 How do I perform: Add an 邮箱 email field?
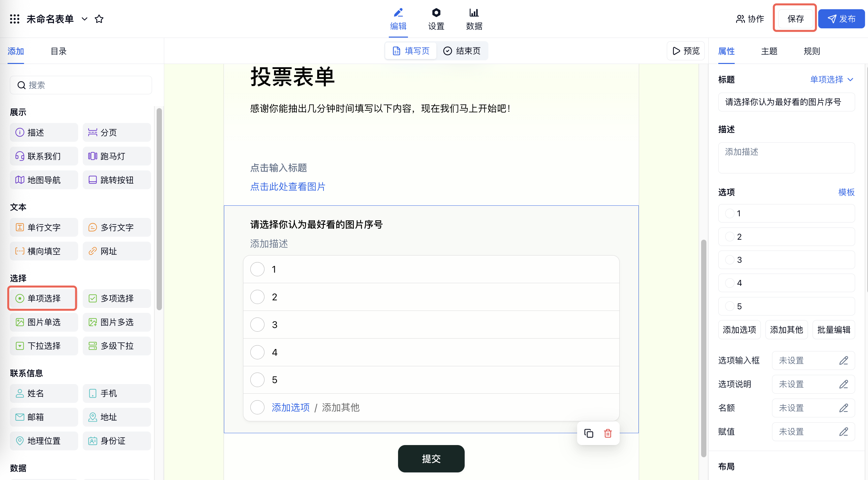(44, 417)
